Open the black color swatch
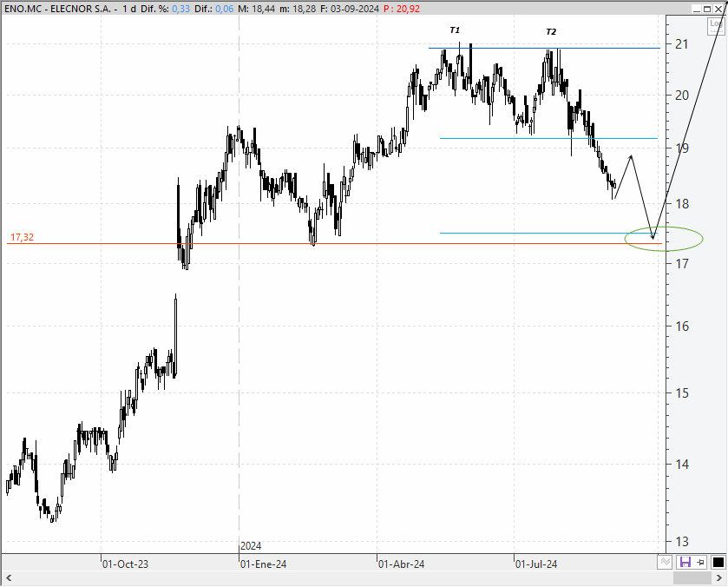 (x=718, y=563)
